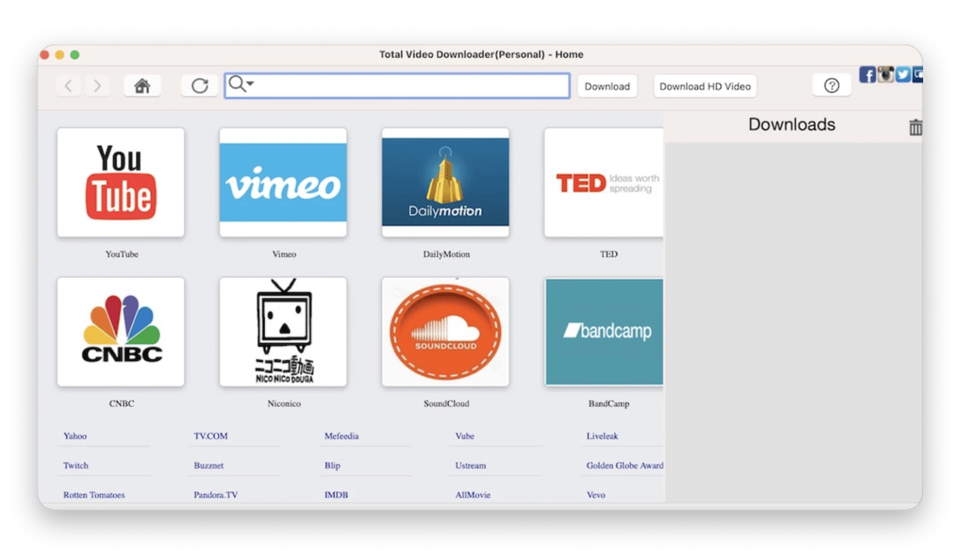This screenshot has width=960, height=560.
Task: Follow the Golden Globe Award link
Action: (x=625, y=465)
